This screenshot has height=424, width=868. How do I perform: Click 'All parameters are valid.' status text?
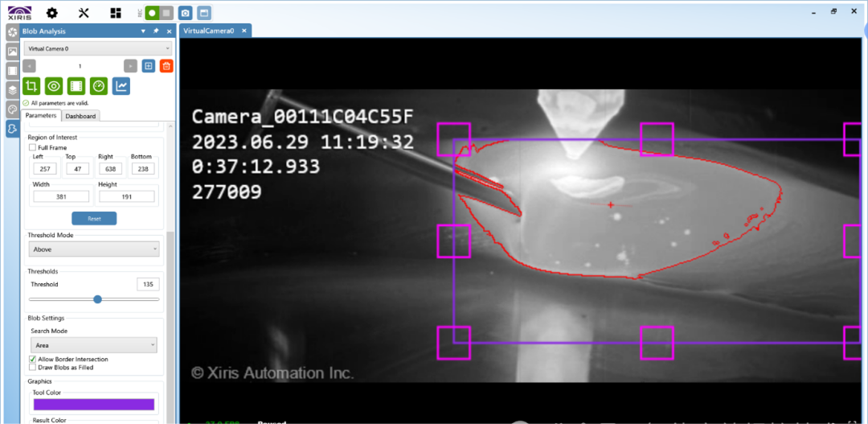coord(59,103)
